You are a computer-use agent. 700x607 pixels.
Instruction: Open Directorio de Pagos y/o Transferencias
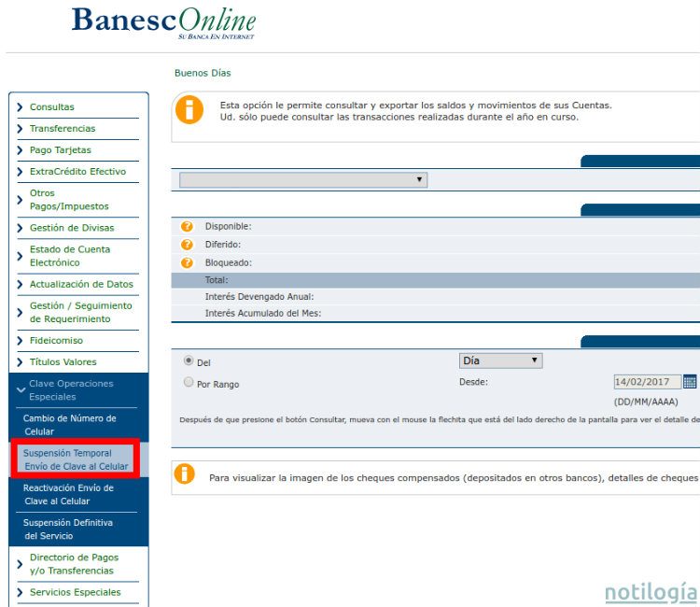74,564
